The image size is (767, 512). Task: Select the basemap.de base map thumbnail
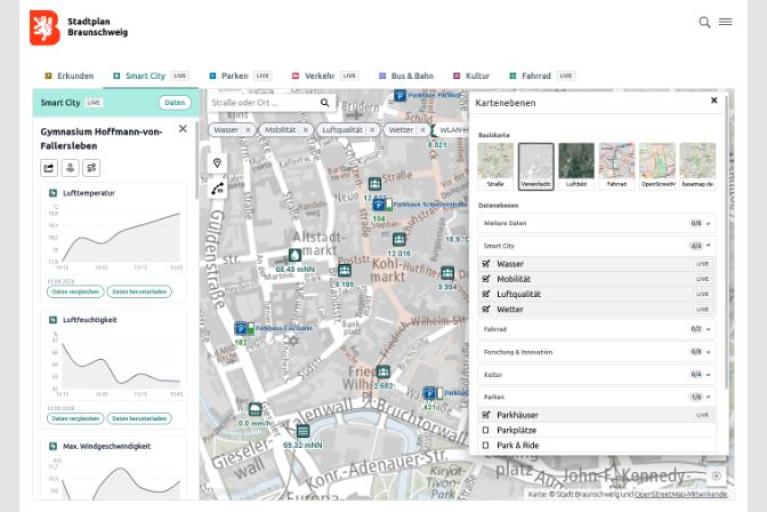coord(698,166)
